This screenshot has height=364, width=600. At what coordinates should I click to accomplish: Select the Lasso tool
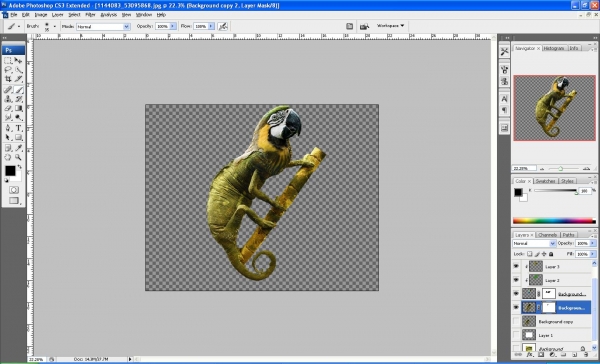point(8,70)
